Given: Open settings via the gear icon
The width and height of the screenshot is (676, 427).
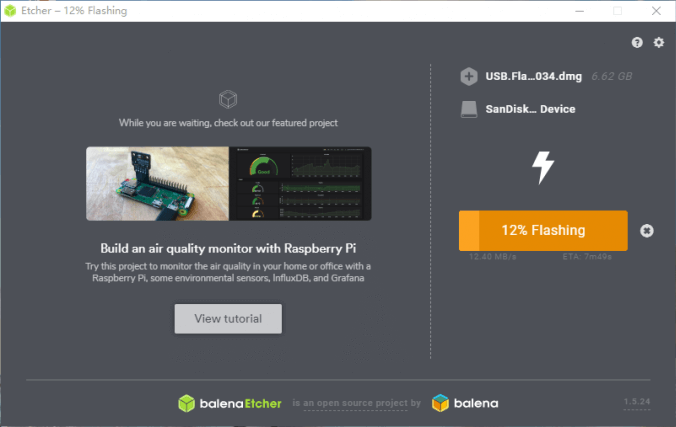Looking at the screenshot, I should click(658, 42).
